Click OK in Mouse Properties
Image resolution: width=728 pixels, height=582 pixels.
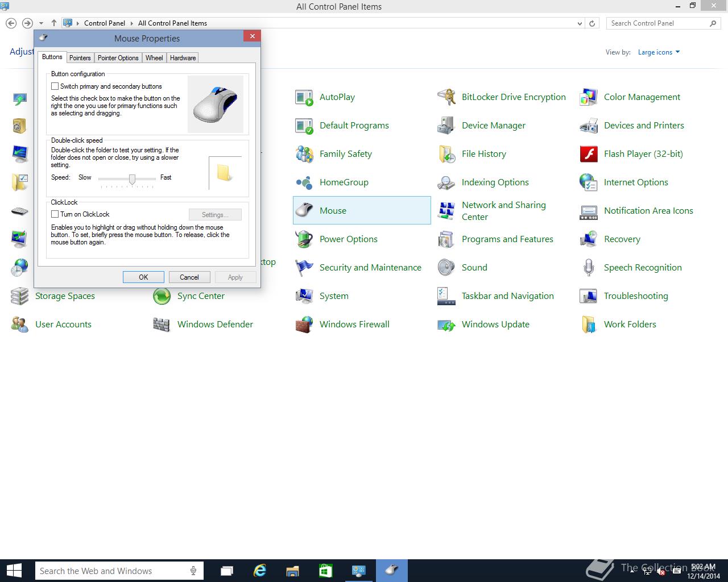(143, 277)
